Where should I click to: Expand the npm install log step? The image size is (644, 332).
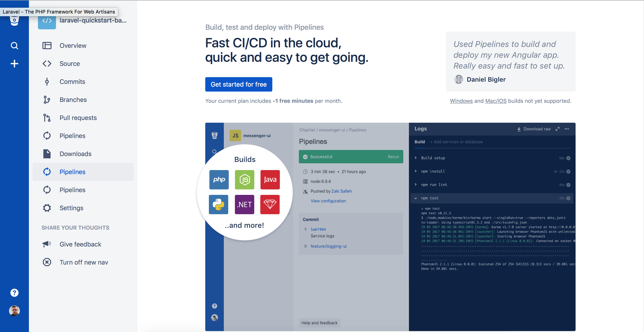click(415, 171)
